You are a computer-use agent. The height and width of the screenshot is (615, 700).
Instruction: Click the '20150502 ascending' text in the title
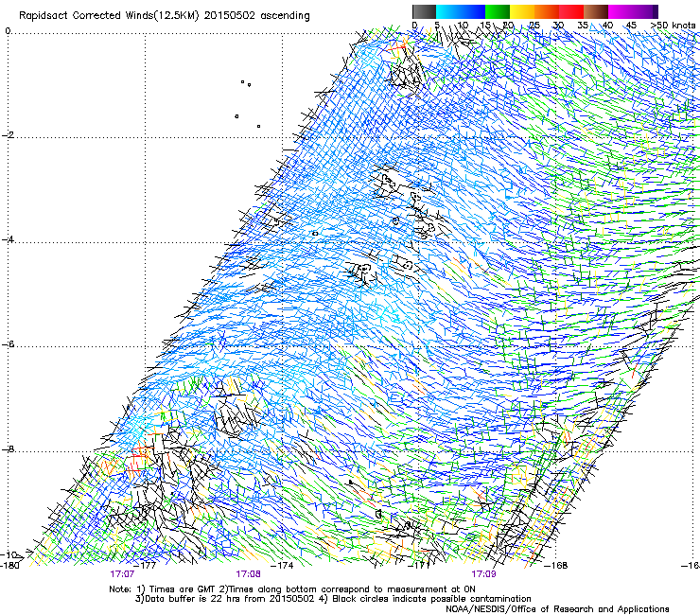click(256, 16)
